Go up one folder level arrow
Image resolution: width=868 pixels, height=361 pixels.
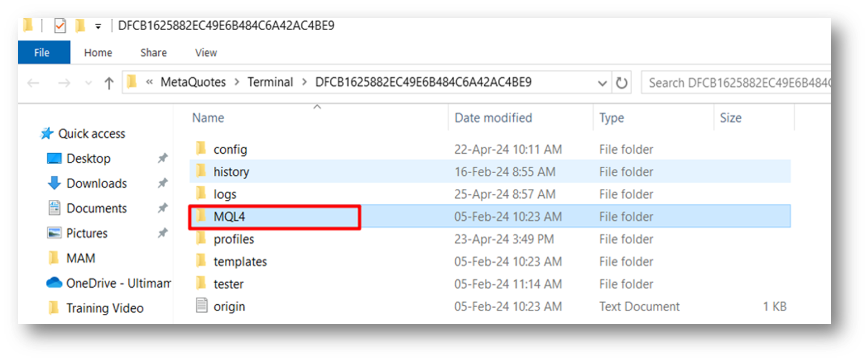pyautogui.click(x=109, y=83)
